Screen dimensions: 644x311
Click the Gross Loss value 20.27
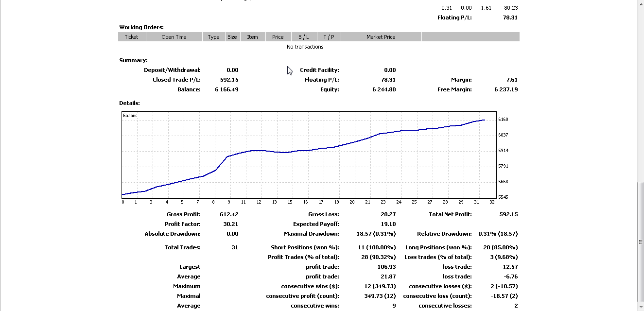coord(388,214)
